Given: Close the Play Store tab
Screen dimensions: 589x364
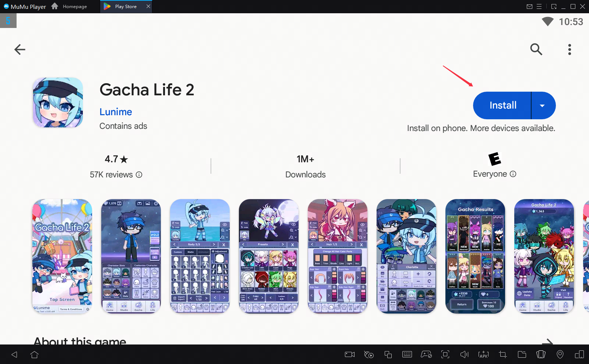Looking at the screenshot, I should point(148,6).
